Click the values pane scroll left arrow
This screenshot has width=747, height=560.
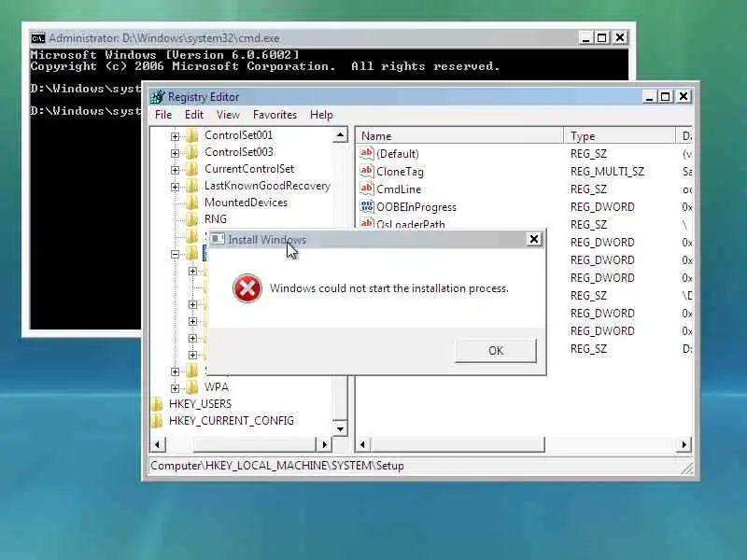[362, 445]
